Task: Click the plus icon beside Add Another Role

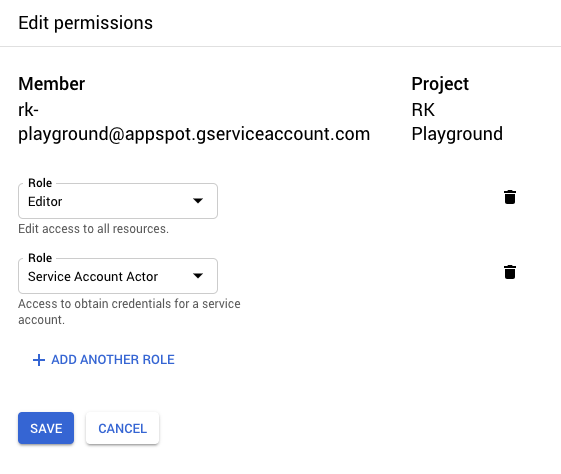Action: (x=39, y=360)
